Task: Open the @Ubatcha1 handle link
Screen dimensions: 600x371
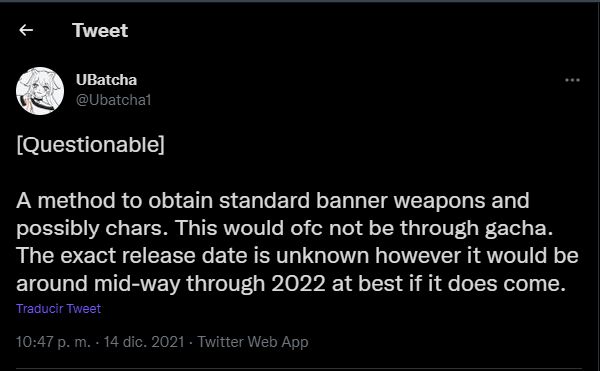Action: (114, 100)
